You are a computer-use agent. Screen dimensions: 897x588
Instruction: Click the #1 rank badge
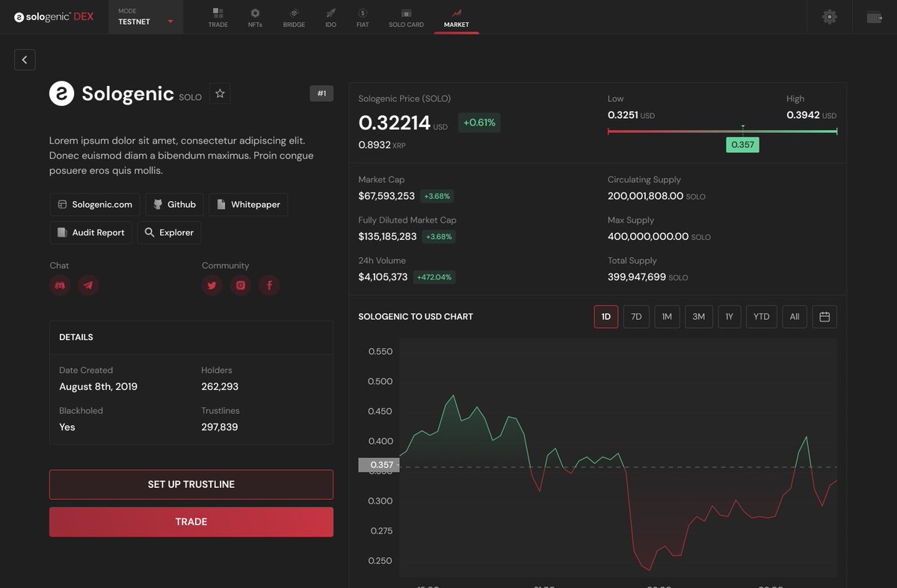pyautogui.click(x=321, y=93)
